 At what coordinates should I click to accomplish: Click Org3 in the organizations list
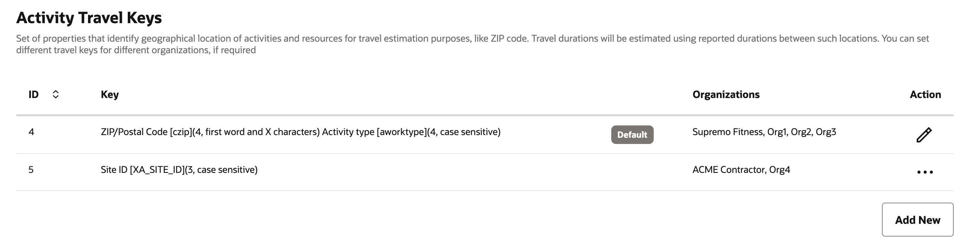coord(826,132)
